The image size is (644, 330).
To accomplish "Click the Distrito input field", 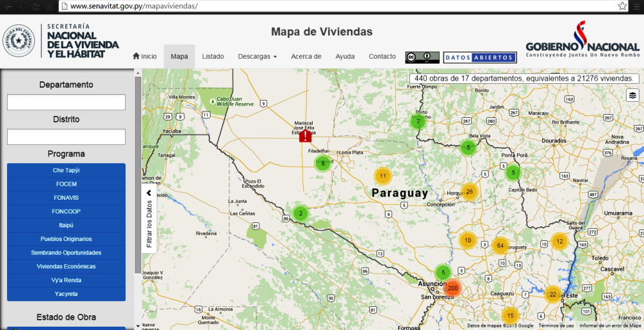I will tap(66, 137).
